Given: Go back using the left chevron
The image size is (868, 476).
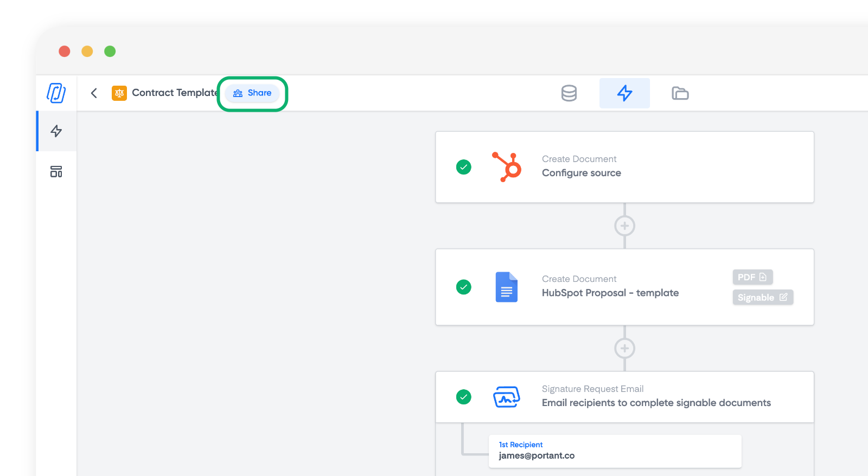Looking at the screenshot, I should [x=94, y=93].
